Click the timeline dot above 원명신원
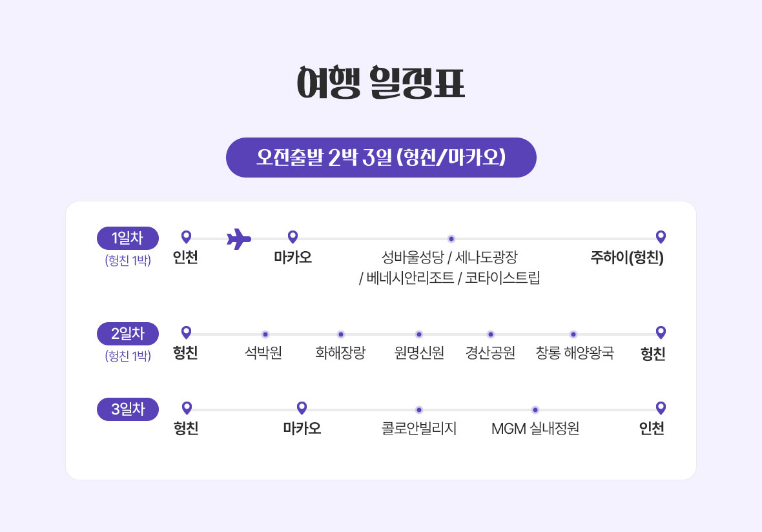The image size is (762, 532). pyautogui.click(x=419, y=334)
